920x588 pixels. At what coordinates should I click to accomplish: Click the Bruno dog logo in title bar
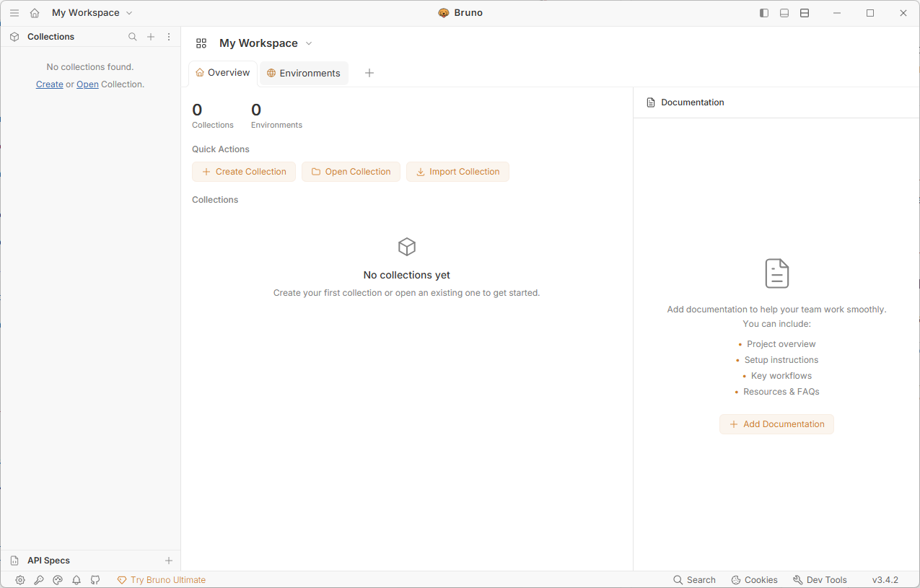point(444,13)
